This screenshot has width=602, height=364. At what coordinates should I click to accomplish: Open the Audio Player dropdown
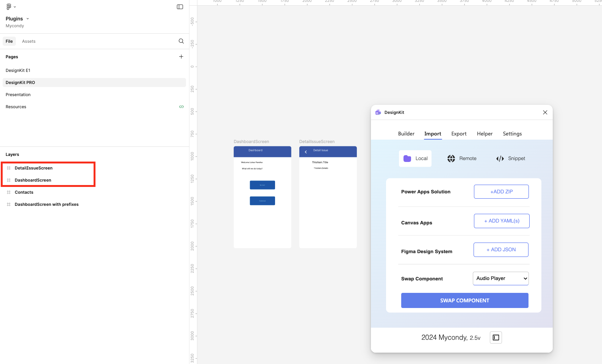point(501,278)
